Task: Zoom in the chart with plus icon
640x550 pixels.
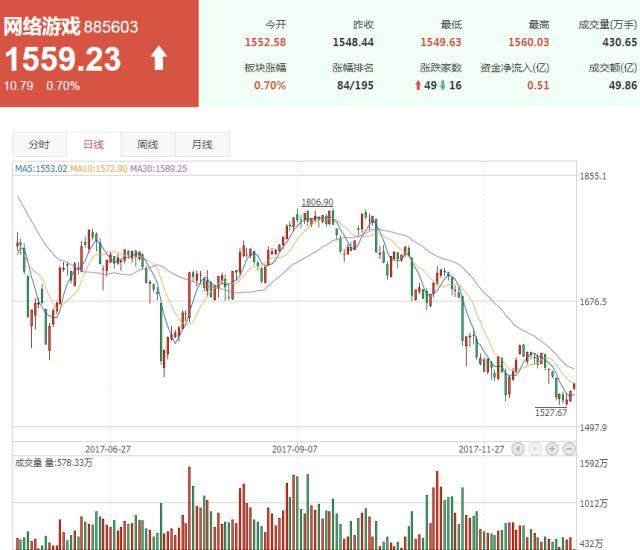Action: point(552,449)
